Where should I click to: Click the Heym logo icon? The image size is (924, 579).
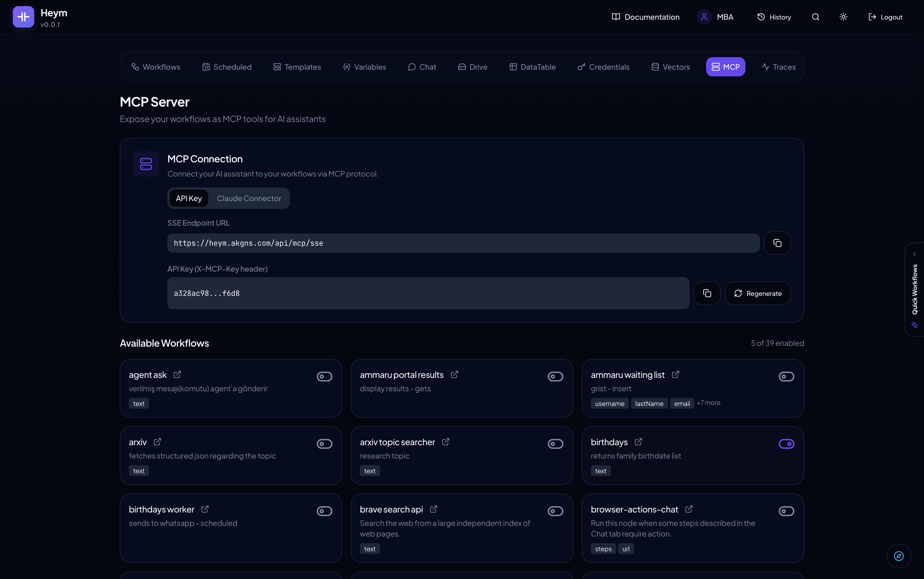coord(23,17)
